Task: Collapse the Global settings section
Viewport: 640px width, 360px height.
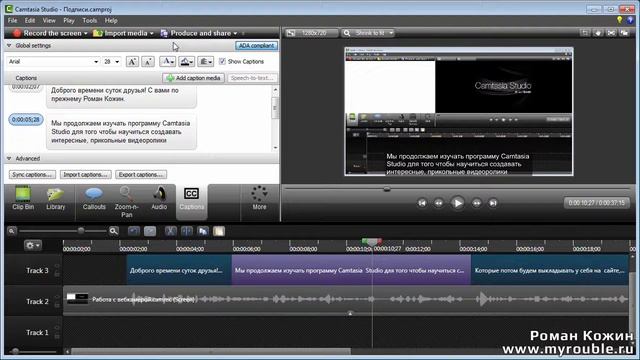Action: tap(9, 46)
